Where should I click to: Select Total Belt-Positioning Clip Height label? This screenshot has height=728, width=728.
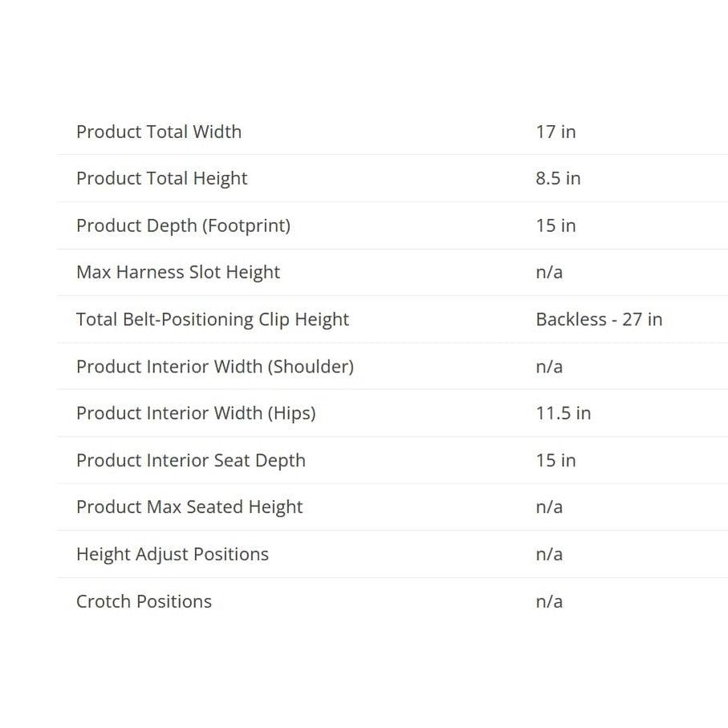coord(213,320)
